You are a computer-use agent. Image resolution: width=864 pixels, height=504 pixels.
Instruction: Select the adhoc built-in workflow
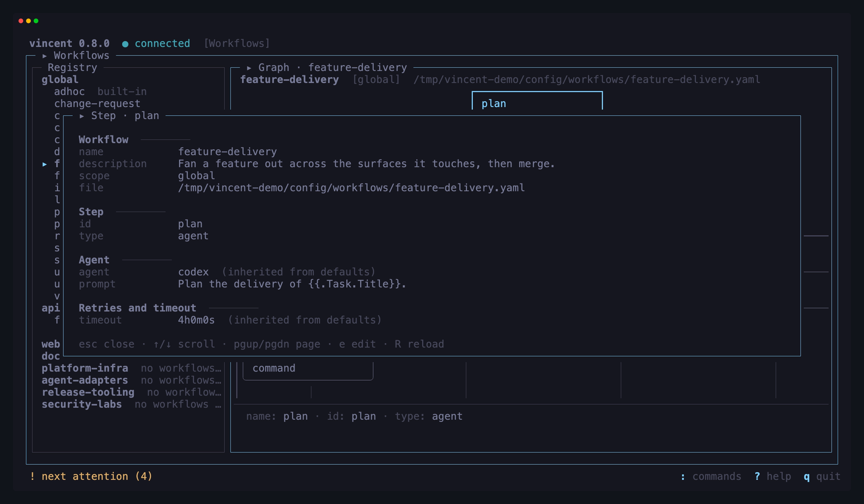point(100,92)
